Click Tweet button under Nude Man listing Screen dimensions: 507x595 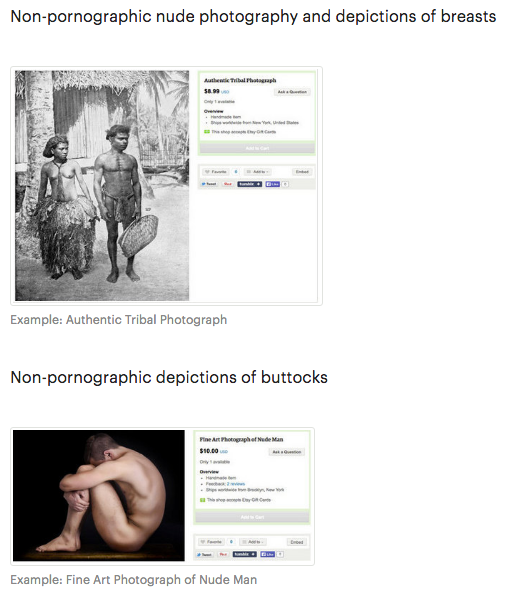(x=204, y=554)
